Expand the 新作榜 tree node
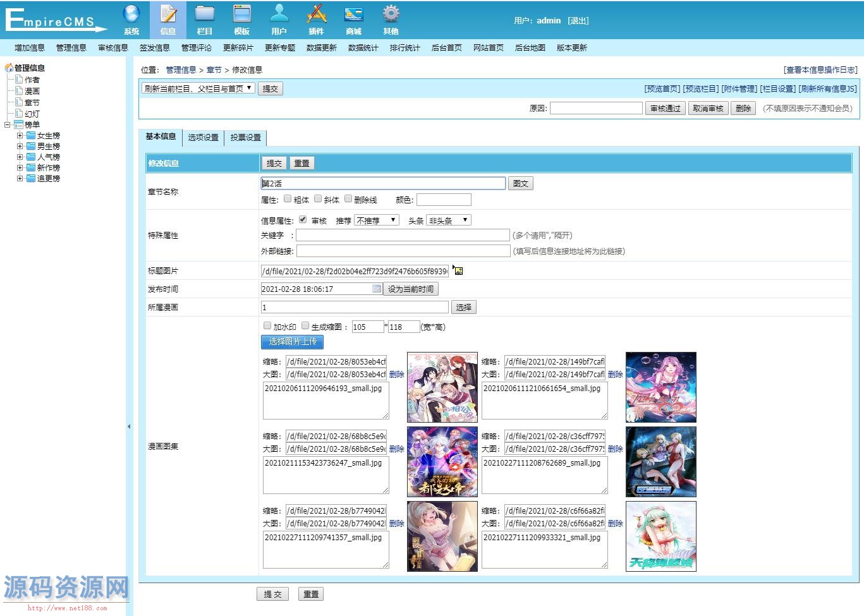864x616 pixels. [x=20, y=167]
